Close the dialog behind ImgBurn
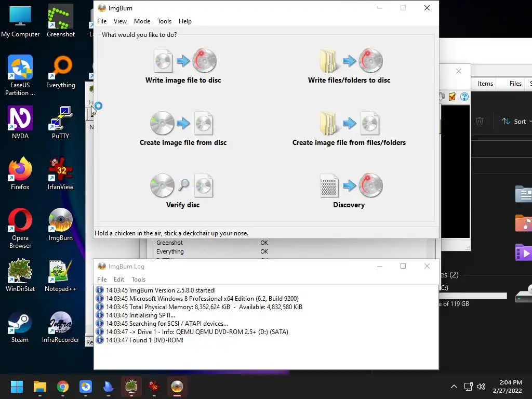 tap(459, 71)
